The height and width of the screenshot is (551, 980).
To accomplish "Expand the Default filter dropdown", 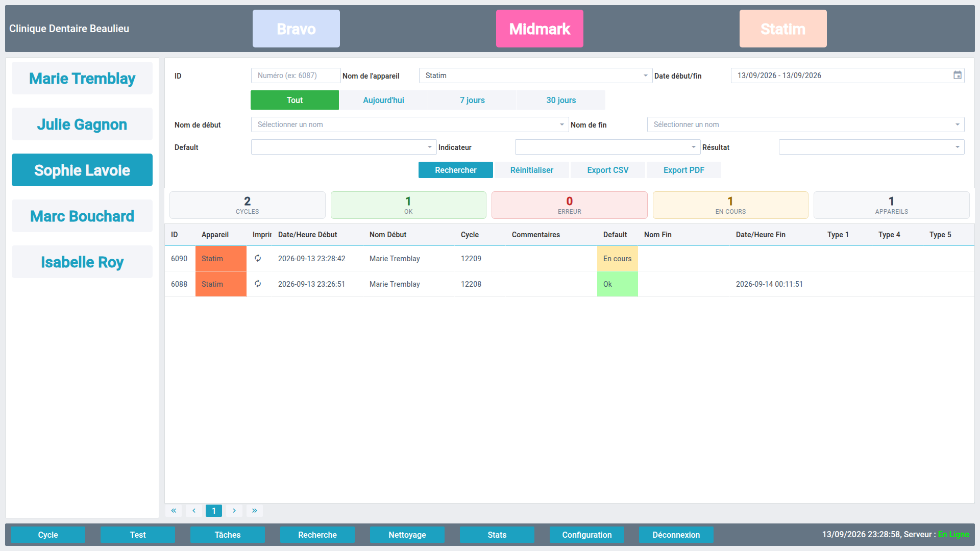I will pos(344,147).
